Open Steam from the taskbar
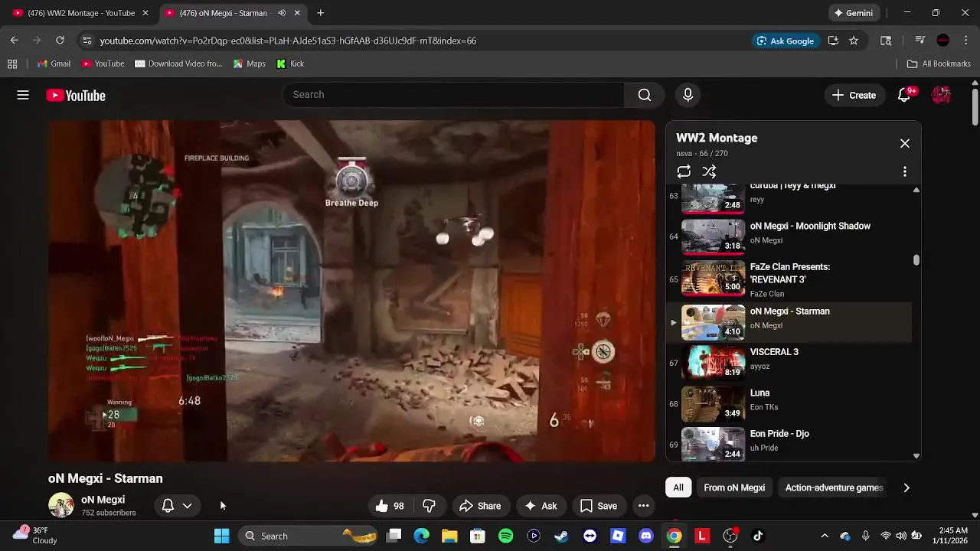The height and width of the screenshot is (551, 980). (x=561, y=536)
